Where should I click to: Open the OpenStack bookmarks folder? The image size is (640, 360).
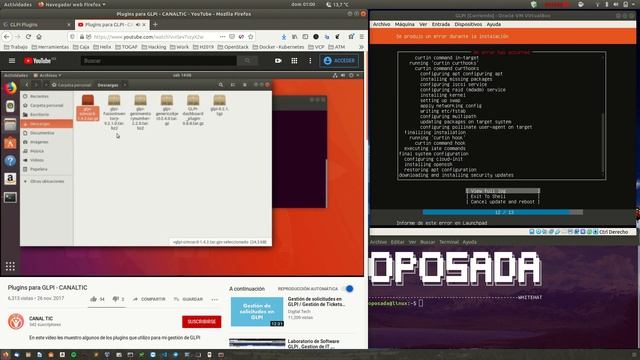point(233,47)
